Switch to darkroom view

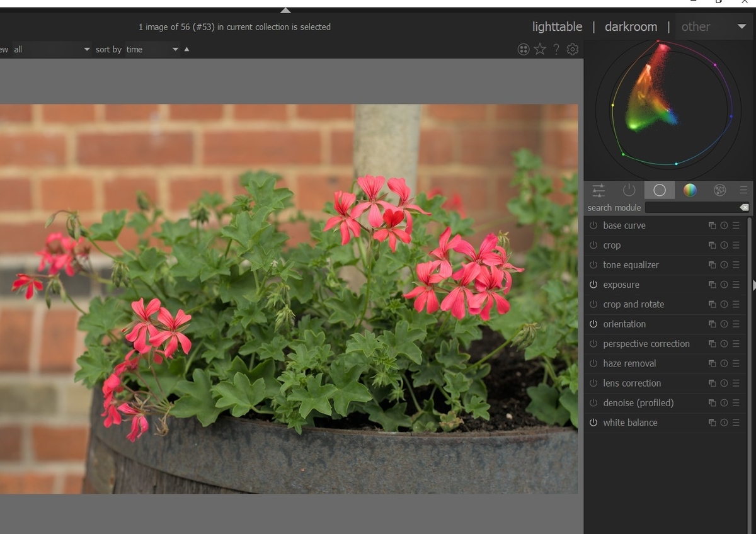coord(631,26)
